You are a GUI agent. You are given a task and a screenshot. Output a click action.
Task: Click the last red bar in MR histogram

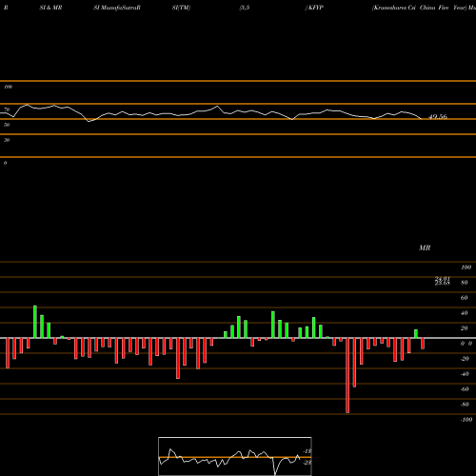tap(423, 344)
